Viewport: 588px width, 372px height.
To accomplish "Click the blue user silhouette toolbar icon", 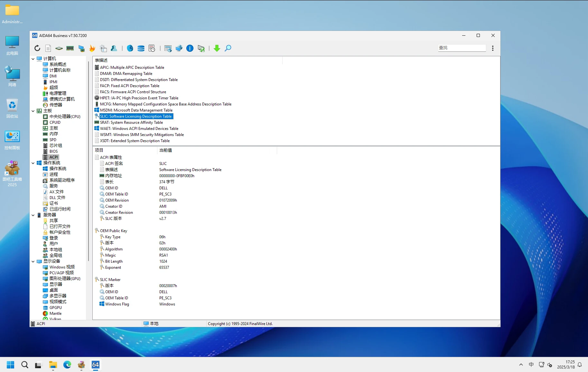I will (x=114, y=48).
